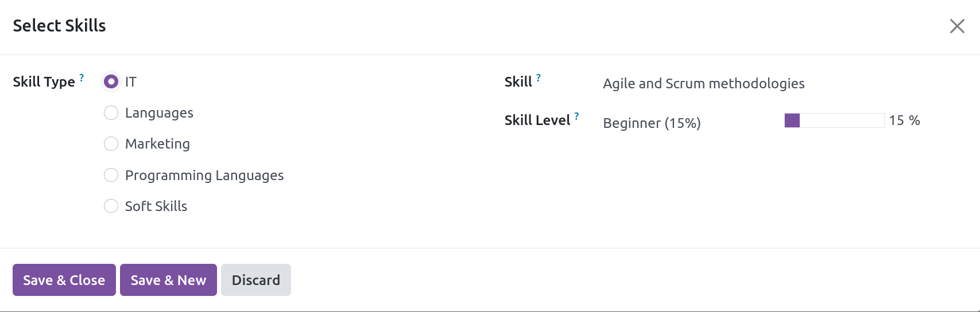Choose the Languages radio option
This screenshot has width=980, height=312.
coord(111,113)
